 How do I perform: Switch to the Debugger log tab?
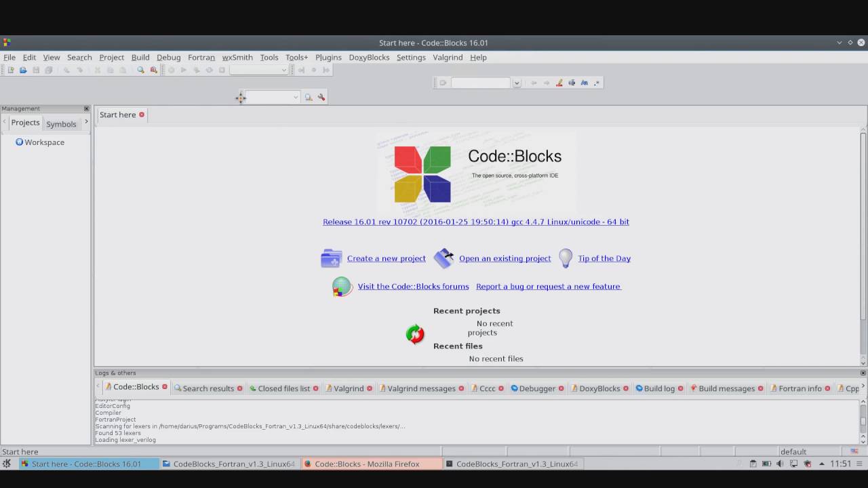tap(537, 388)
